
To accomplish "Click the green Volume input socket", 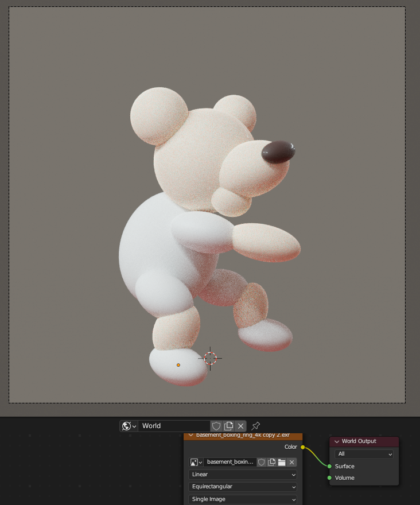I will (x=329, y=478).
